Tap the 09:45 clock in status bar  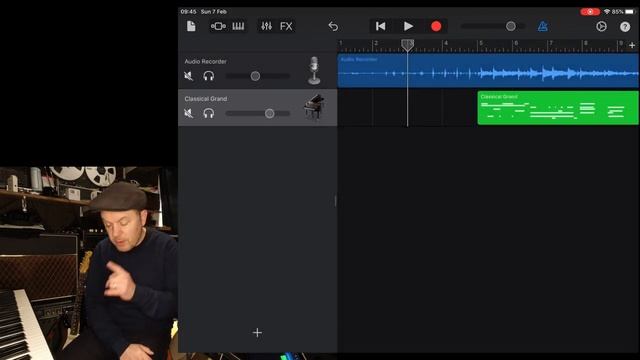click(188, 11)
